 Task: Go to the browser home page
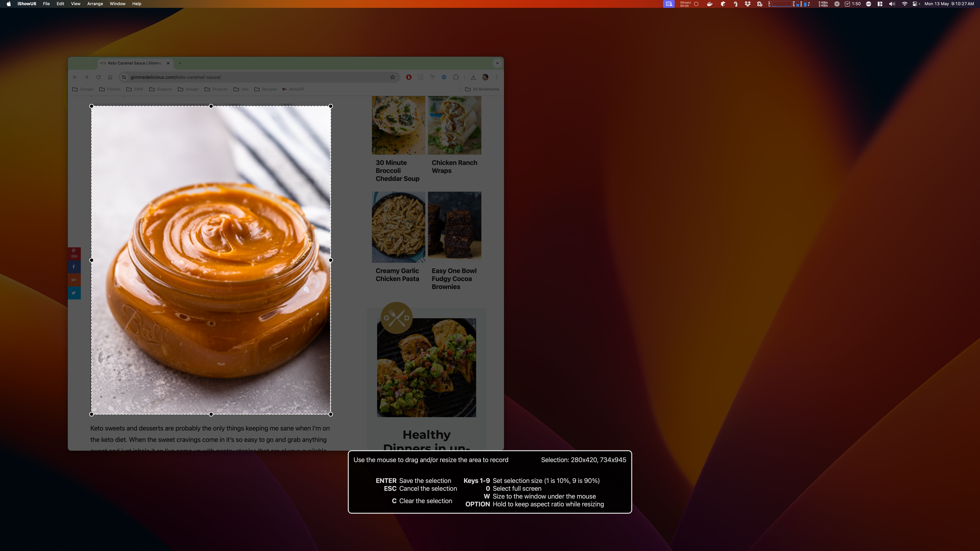point(110,77)
